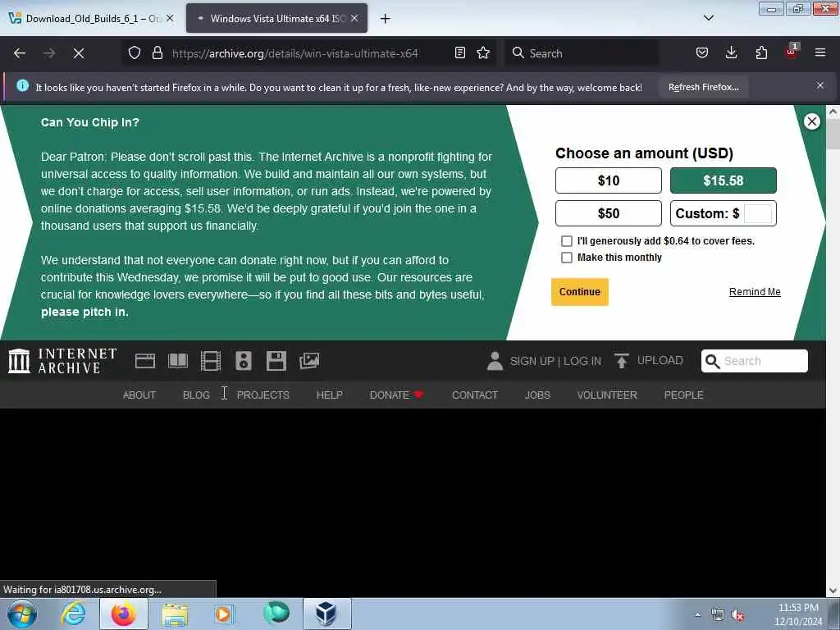840x630 pixels.
Task: Open VOLUNTEER nav menu item
Action: pos(607,395)
